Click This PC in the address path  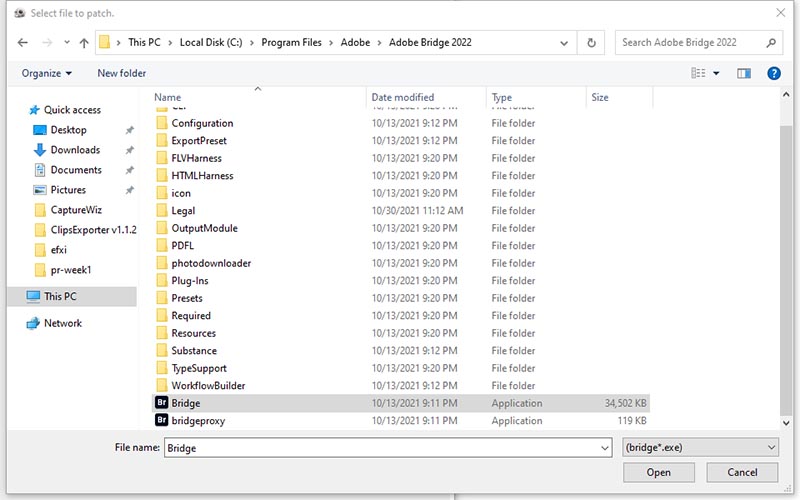pos(144,43)
